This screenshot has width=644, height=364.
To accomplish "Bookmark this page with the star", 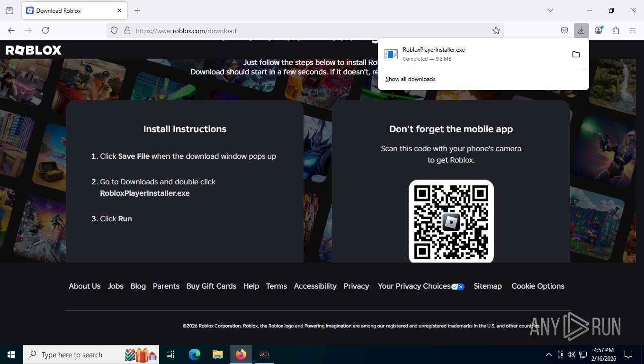I will (496, 30).
